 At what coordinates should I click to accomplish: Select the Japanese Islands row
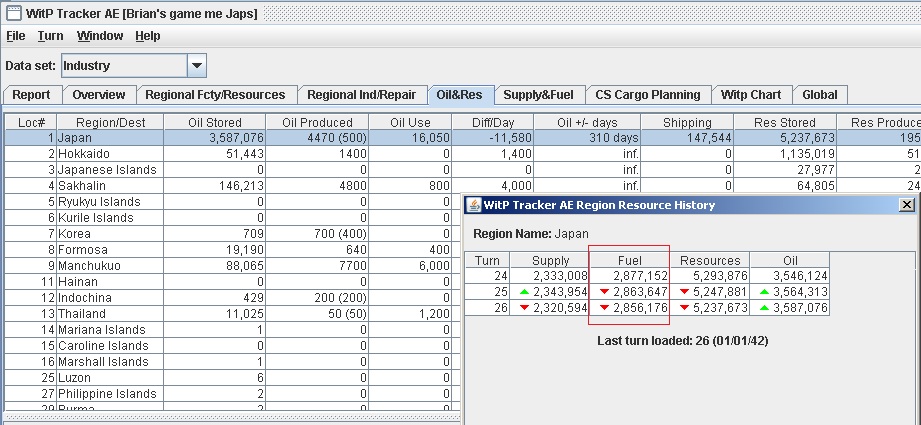(463, 170)
